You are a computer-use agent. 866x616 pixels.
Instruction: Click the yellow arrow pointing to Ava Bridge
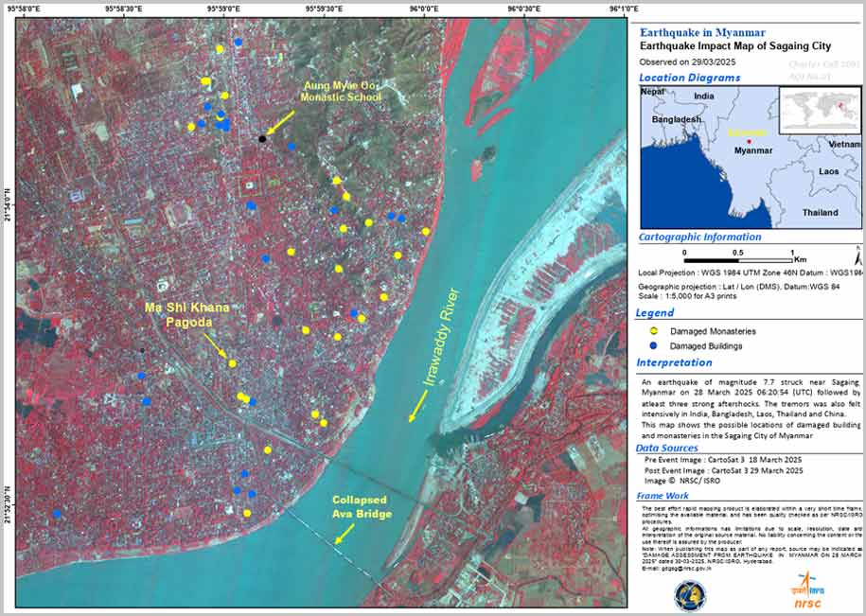(x=344, y=532)
